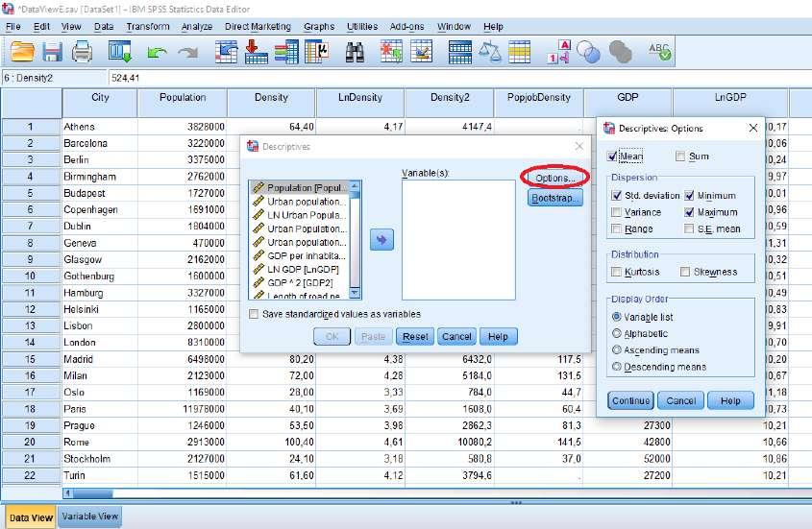The width and height of the screenshot is (812, 529).
Task: Click the variable list scroll-up arrow
Action: (355, 186)
